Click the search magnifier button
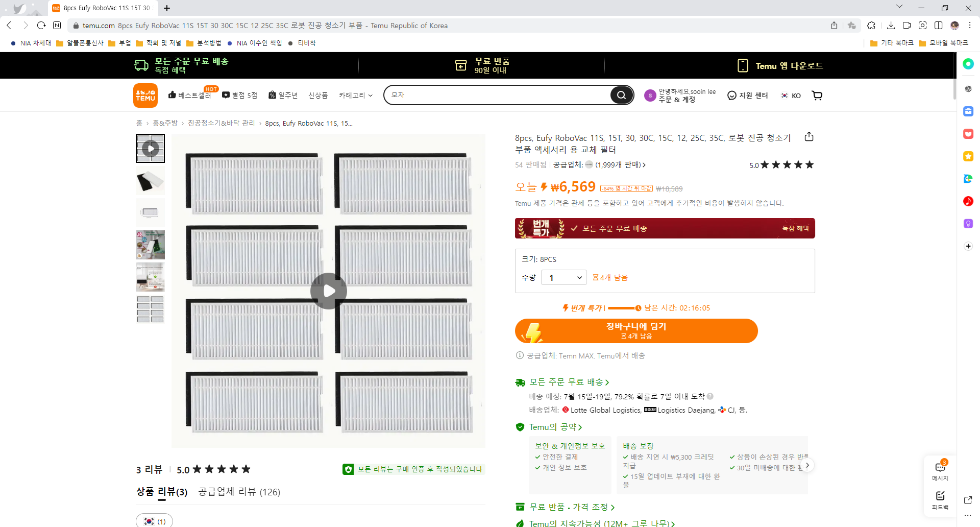 621,95
